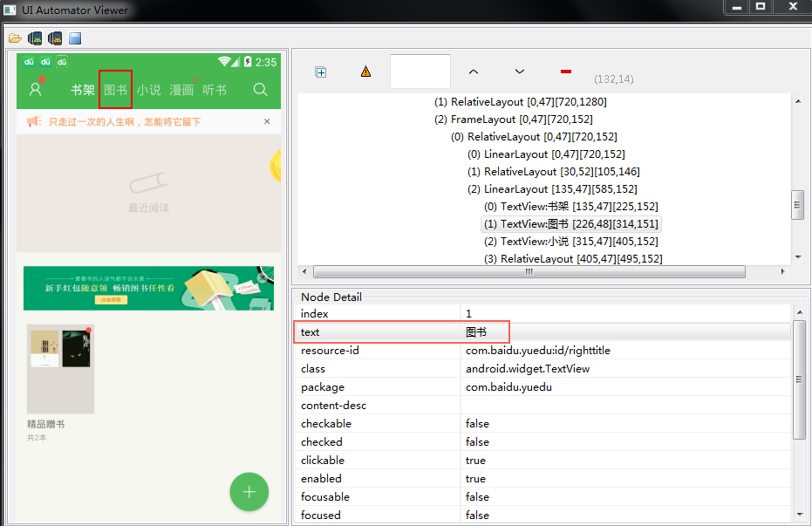Select TextView:图书 tree node
812x526 pixels.
point(570,224)
